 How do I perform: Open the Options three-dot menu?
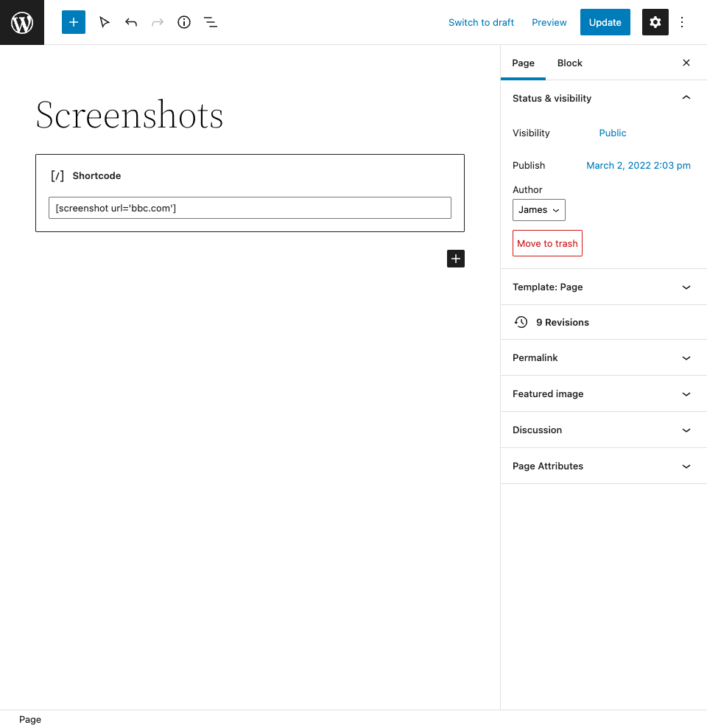[x=682, y=22]
